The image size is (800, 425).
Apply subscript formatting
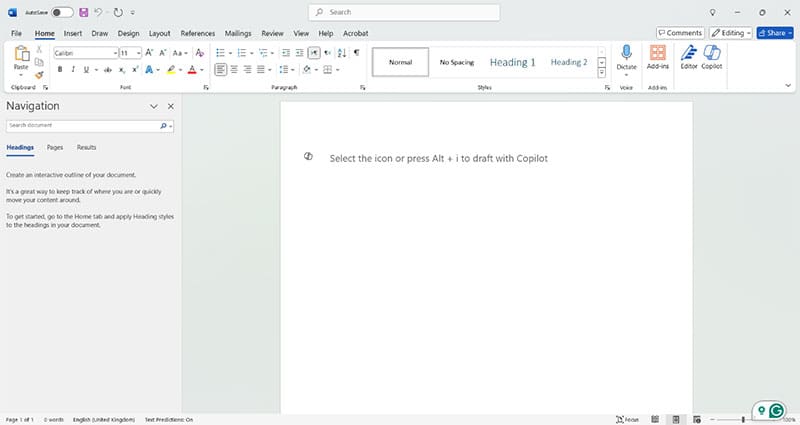(122, 69)
